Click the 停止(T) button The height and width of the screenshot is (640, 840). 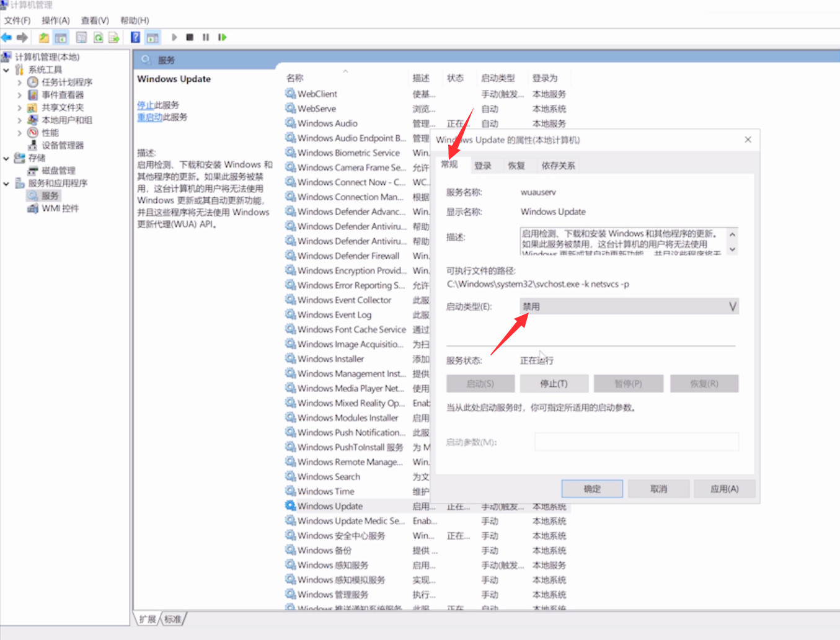point(554,384)
